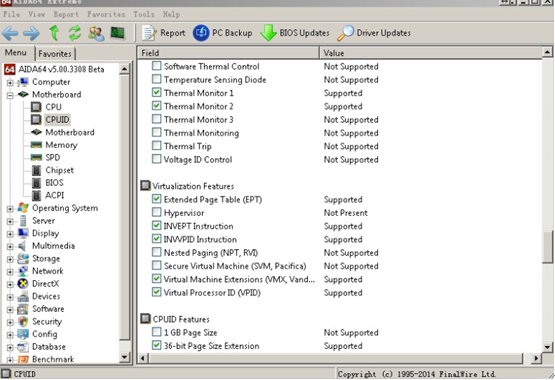
Task: Toggle the INVEPT Instruction checkbox
Action: [x=156, y=225]
